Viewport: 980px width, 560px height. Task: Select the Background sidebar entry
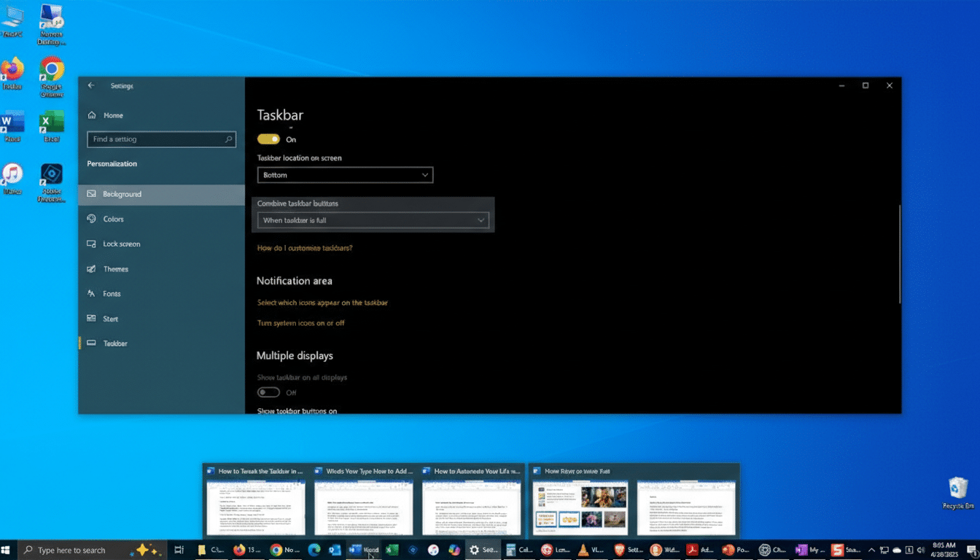[120, 194]
